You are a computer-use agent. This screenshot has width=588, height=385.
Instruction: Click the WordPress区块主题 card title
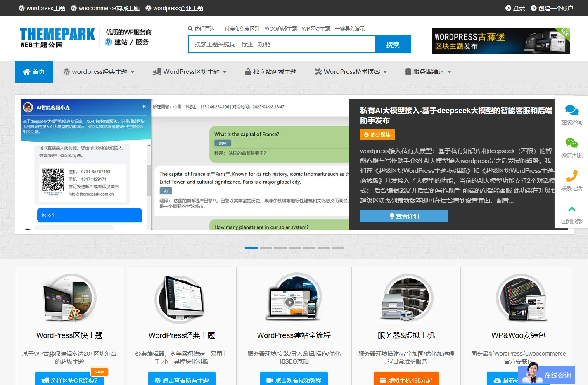[69, 335]
